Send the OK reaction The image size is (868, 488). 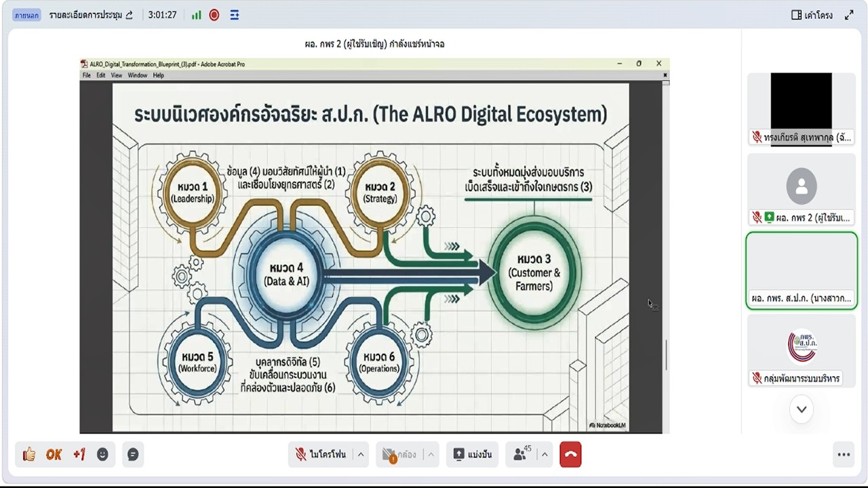[x=54, y=454]
